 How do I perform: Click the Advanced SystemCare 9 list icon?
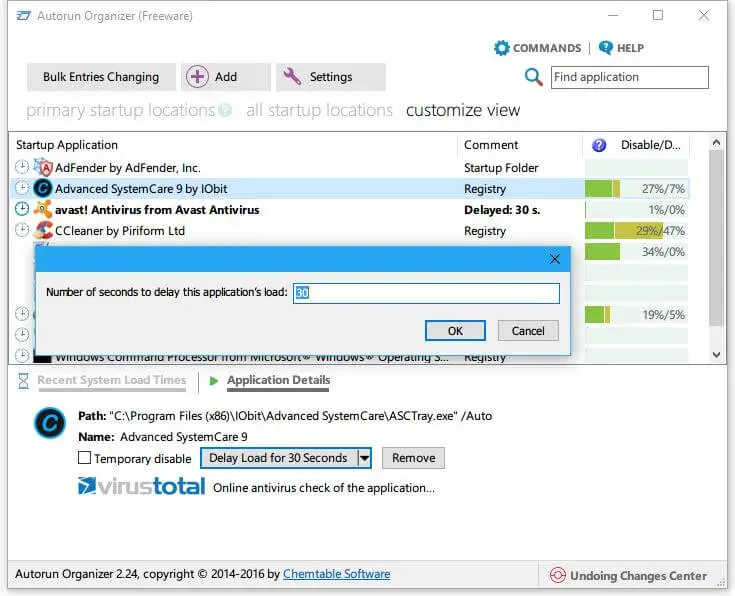pyautogui.click(x=43, y=189)
